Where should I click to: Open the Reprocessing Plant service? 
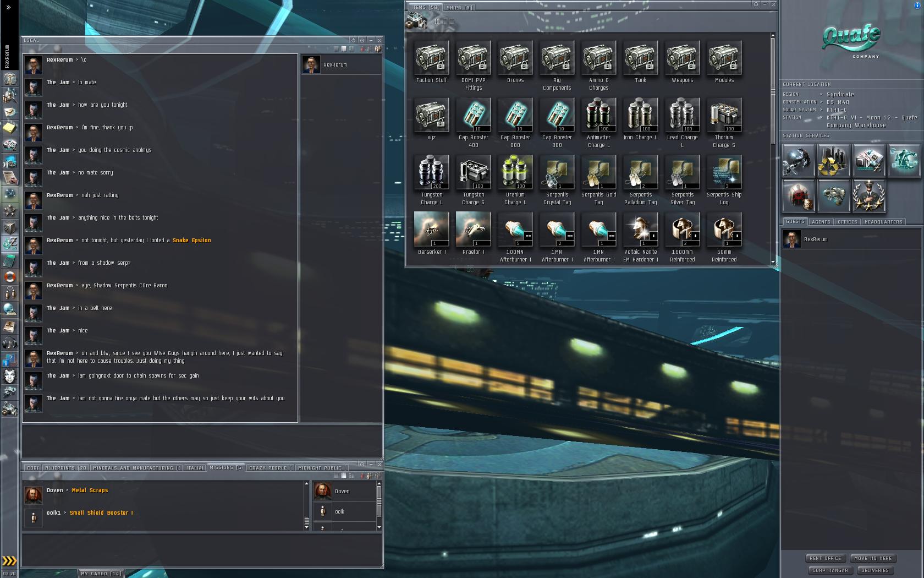click(834, 161)
